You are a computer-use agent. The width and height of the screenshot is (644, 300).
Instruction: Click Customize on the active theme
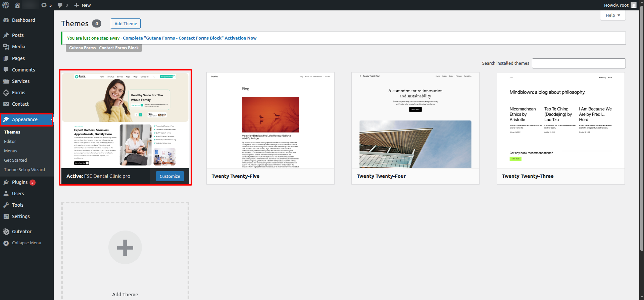[170, 176]
